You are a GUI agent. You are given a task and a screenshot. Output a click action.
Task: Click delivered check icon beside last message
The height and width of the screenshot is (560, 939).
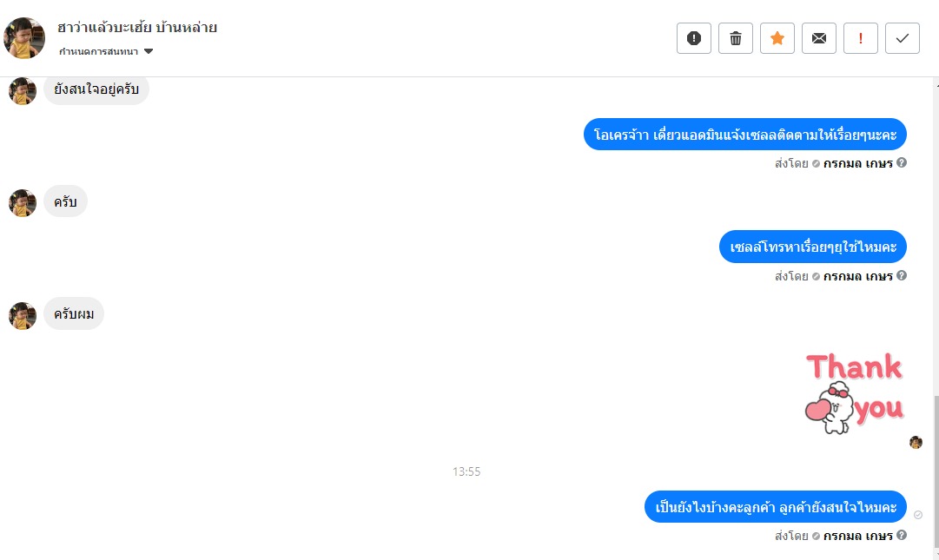click(x=918, y=515)
